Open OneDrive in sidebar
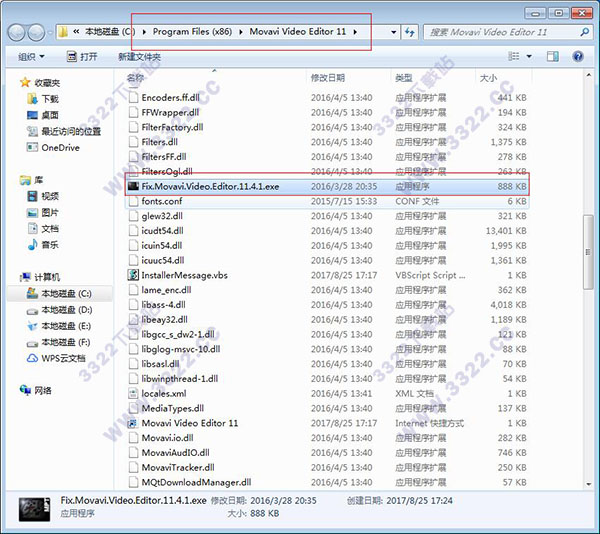Viewport: 600px width, 534px height. coord(53,148)
